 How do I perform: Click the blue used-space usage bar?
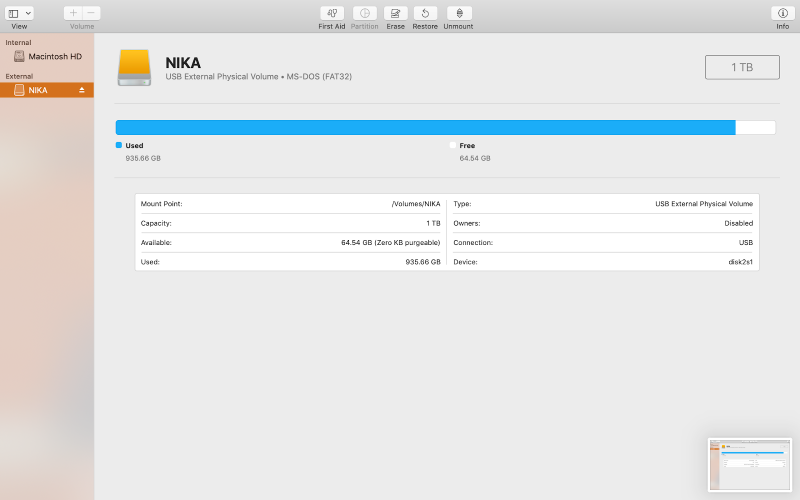click(x=426, y=128)
